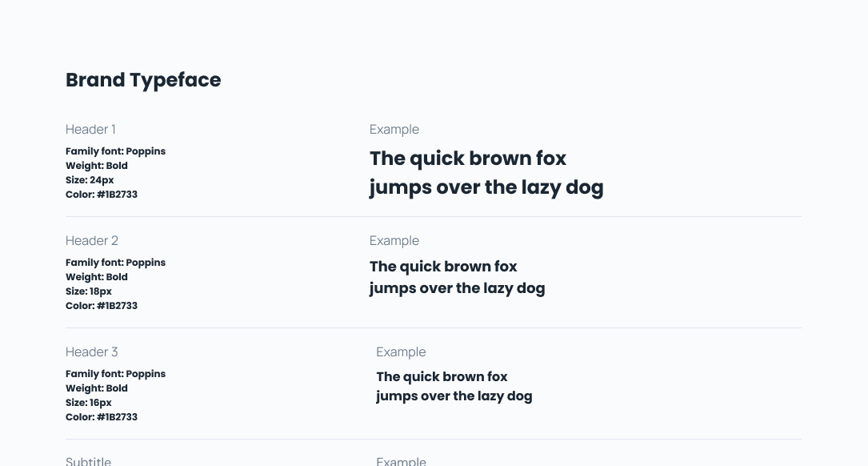868x466 pixels.
Task: Click the largest quick brown fox sample
Action: [486, 173]
